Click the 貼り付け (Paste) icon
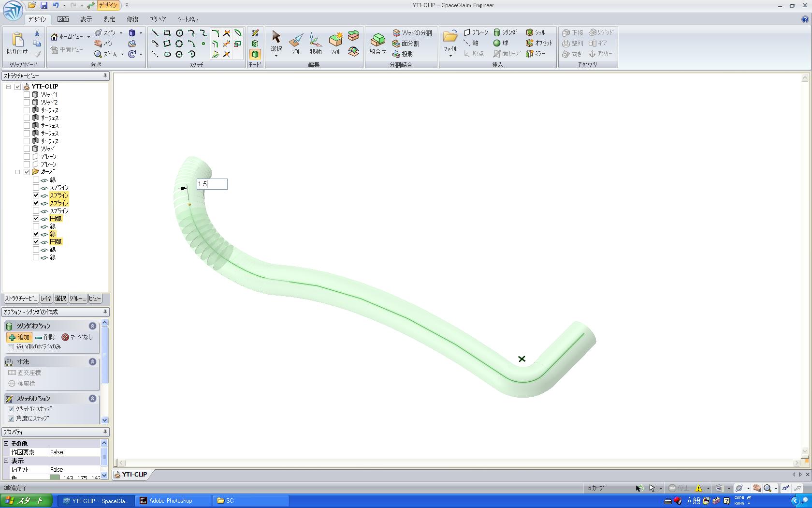The image size is (812, 508). 17,43
